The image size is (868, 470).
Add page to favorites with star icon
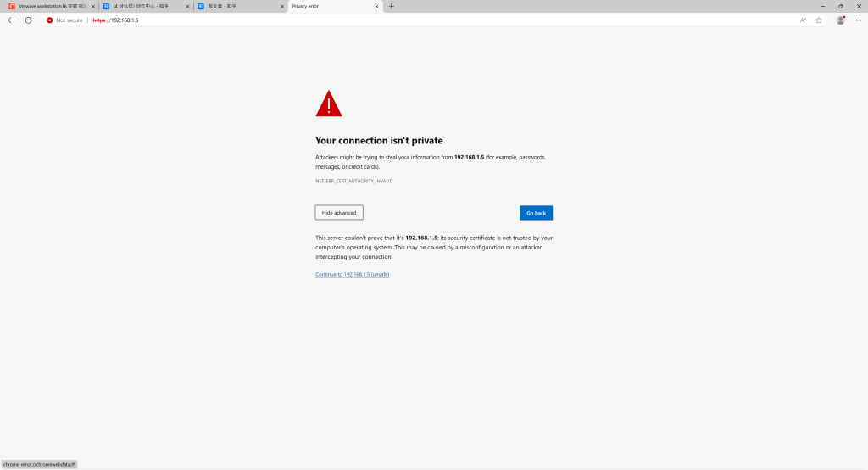(x=819, y=20)
